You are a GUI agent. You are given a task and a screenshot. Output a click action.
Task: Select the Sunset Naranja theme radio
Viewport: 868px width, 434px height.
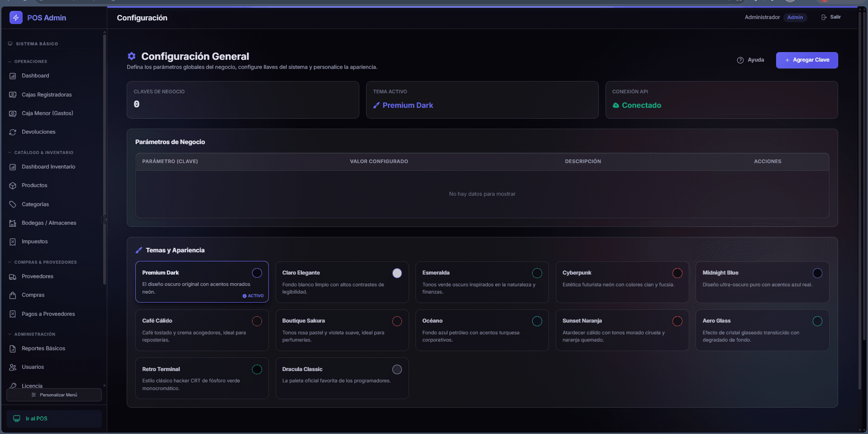click(677, 321)
